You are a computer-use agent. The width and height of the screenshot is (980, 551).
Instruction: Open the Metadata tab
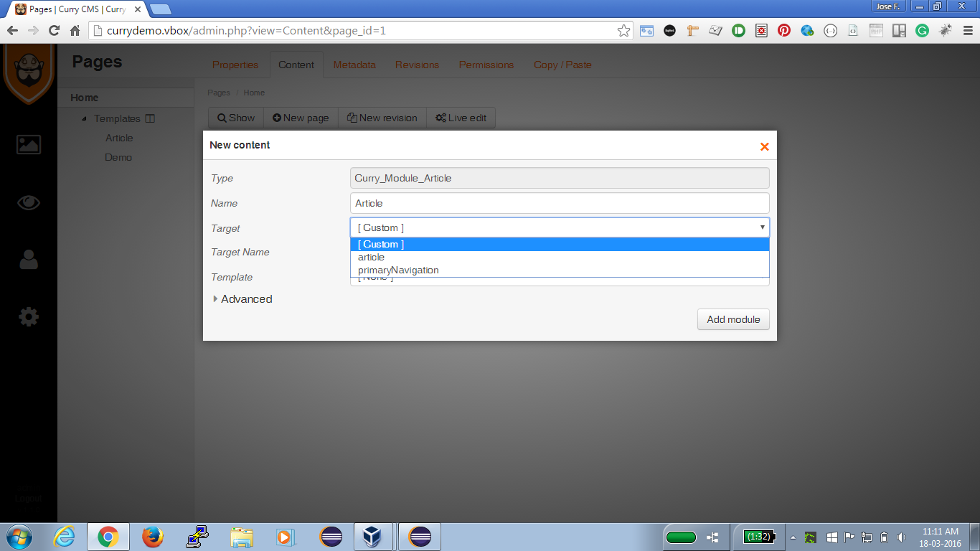tap(354, 65)
